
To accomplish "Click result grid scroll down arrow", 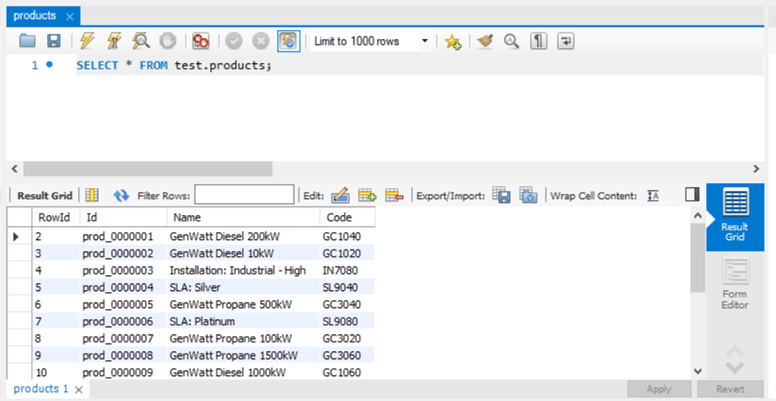I will 698,371.
